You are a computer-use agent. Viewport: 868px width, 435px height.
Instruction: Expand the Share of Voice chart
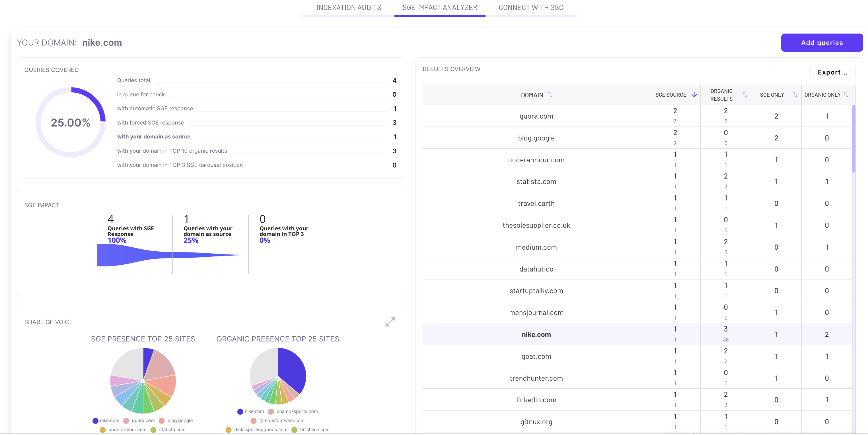point(390,322)
